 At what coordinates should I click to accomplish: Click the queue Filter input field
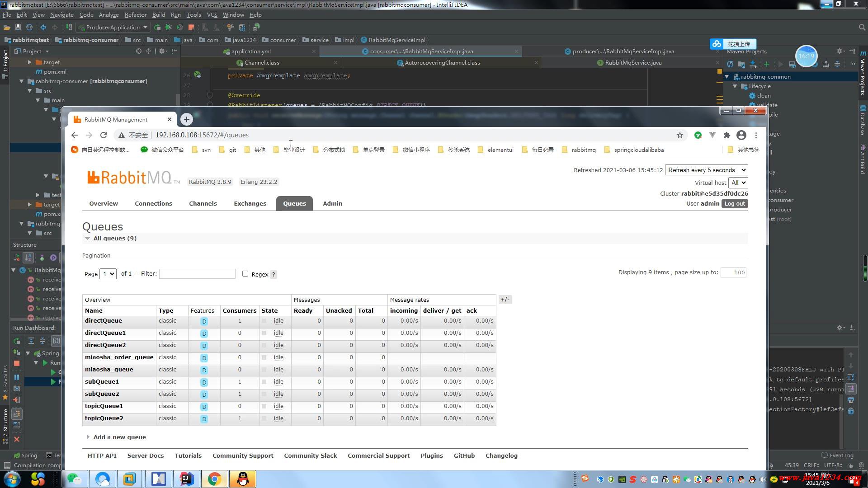pyautogui.click(x=197, y=273)
